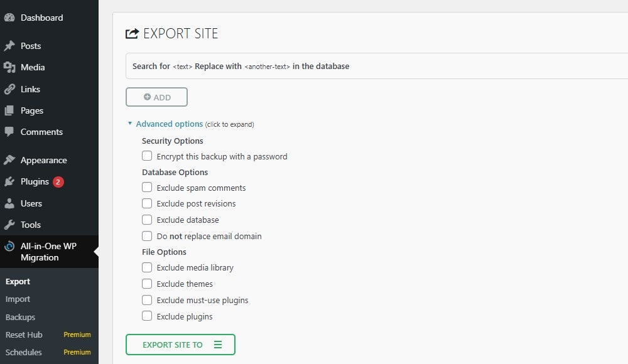The width and height of the screenshot is (628, 364).
Task: Click the All-in-One WP Migration logo icon
Action: (x=9, y=246)
